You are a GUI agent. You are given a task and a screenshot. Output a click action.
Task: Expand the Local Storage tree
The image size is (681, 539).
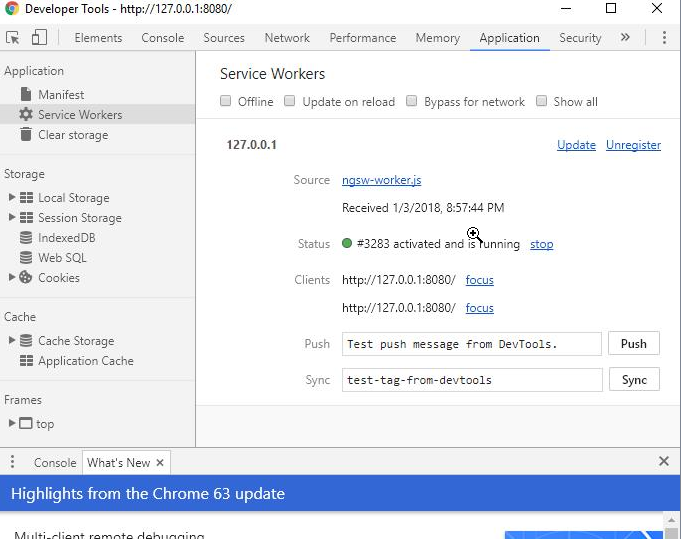coord(12,197)
